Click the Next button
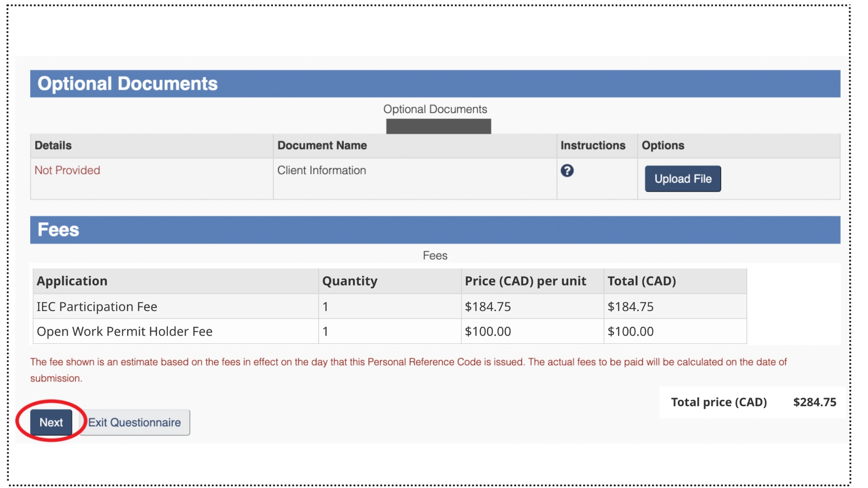The width and height of the screenshot is (868, 488). [x=51, y=422]
